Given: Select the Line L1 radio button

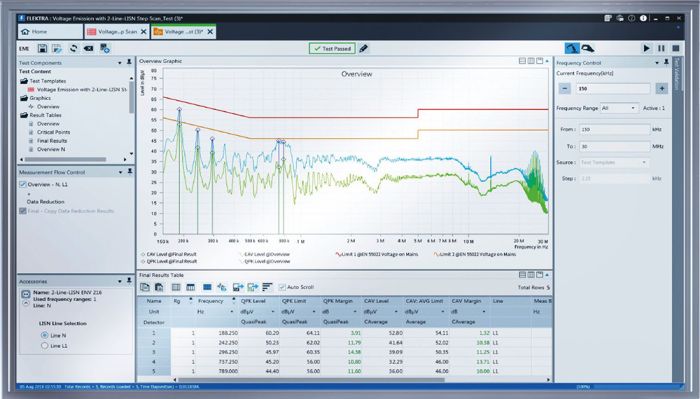Looking at the screenshot, I should (x=44, y=346).
